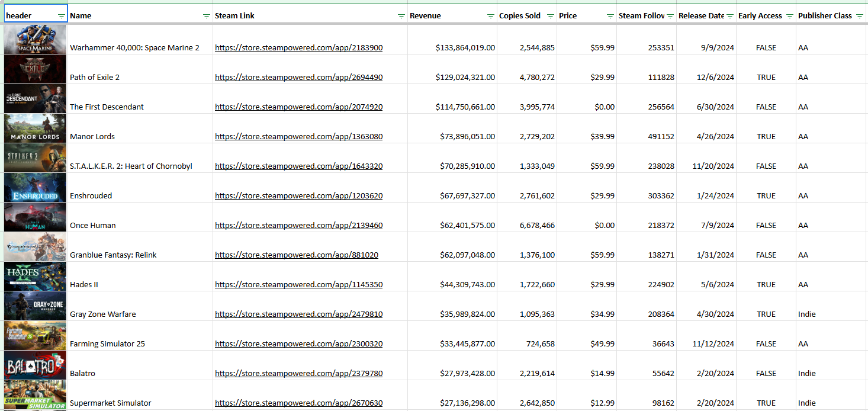Screen dimensions: 868x411
Task: Select the Manor Lords thumbnail image
Action: tap(36, 128)
